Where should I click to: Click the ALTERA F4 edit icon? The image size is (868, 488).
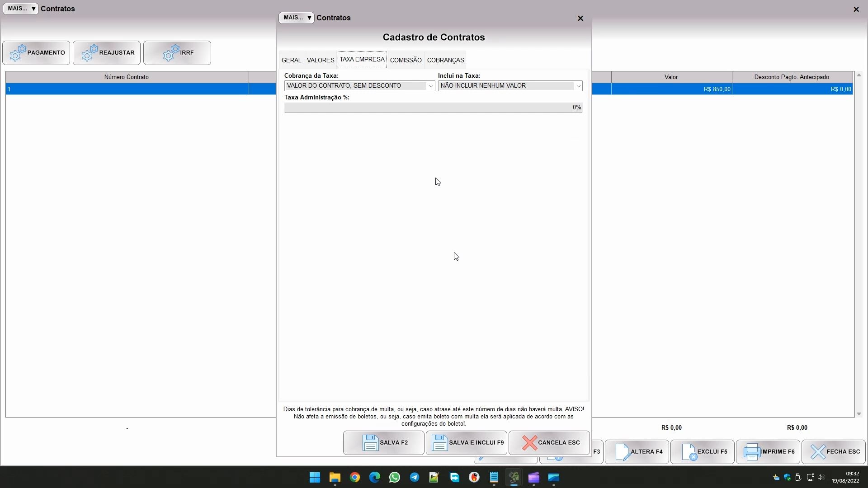click(623, 452)
